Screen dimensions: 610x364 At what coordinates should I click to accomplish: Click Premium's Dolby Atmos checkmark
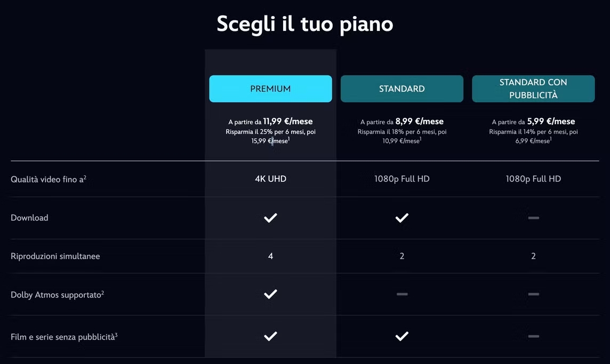click(x=270, y=294)
